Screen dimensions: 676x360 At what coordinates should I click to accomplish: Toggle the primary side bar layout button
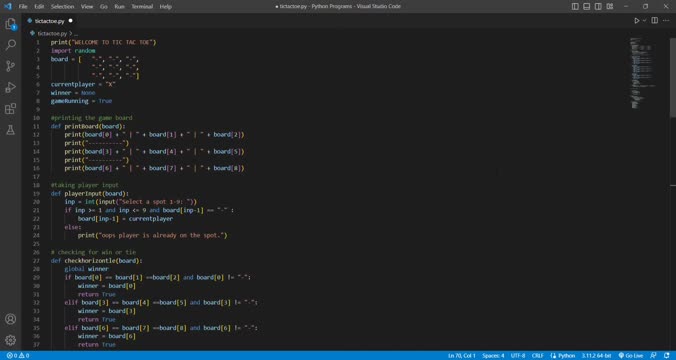(x=575, y=6)
